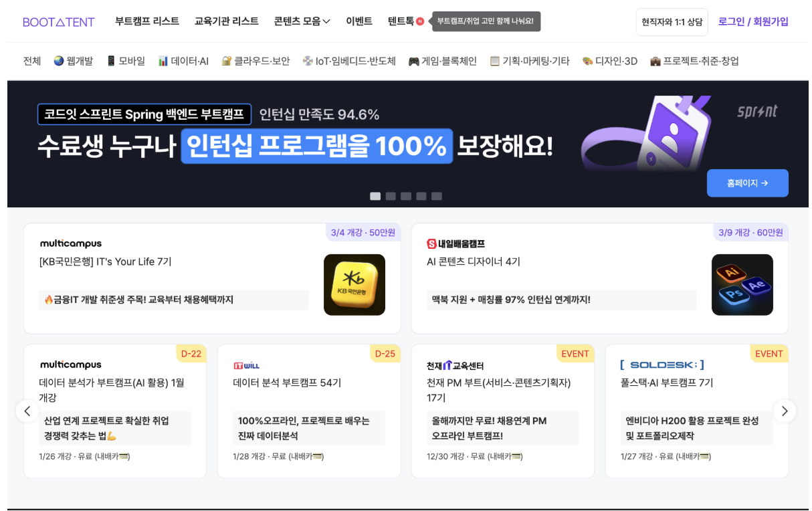Click the D-25 badge
The width and height of the screenshot is (812, 511).
pos(385,353)
